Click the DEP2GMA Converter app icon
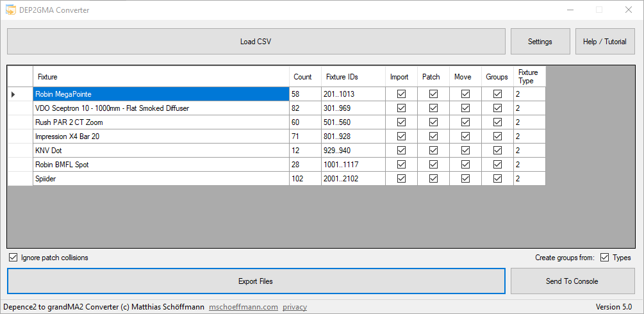Viewport: 644px width, 314px height. [10, 10]
